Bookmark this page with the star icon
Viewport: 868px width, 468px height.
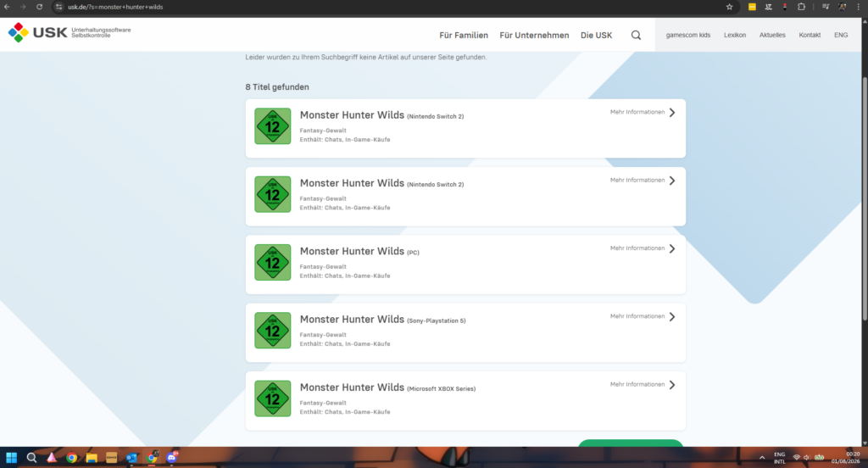point(729,7)
